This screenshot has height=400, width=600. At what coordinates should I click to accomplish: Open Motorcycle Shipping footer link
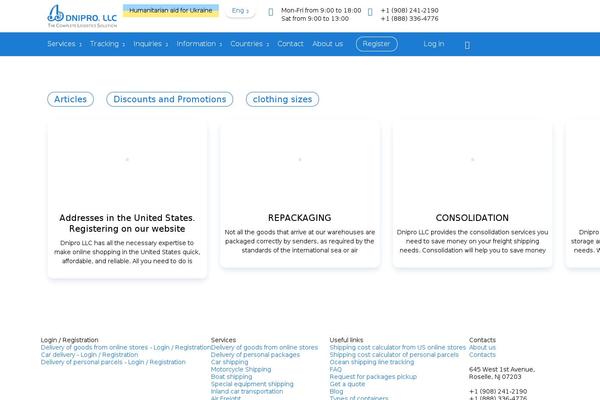coord(241,369)
